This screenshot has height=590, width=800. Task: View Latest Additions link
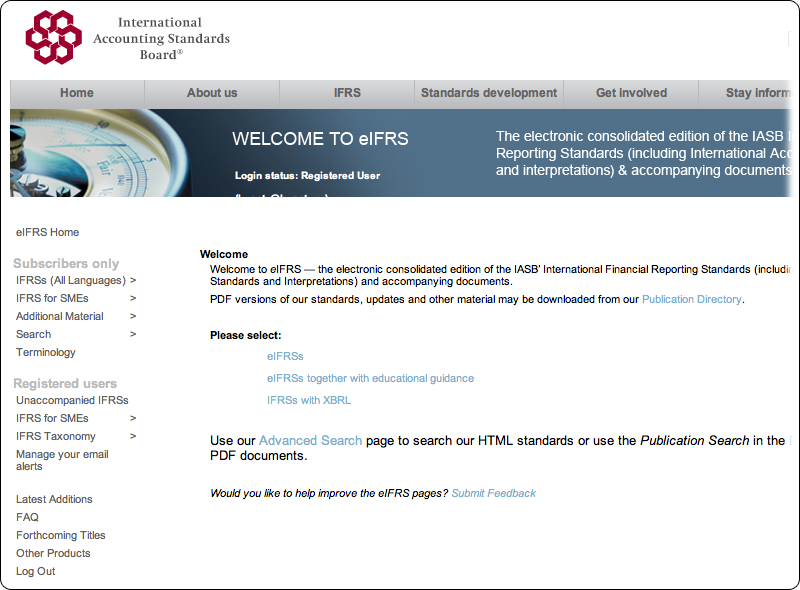[x=54, y=499]
